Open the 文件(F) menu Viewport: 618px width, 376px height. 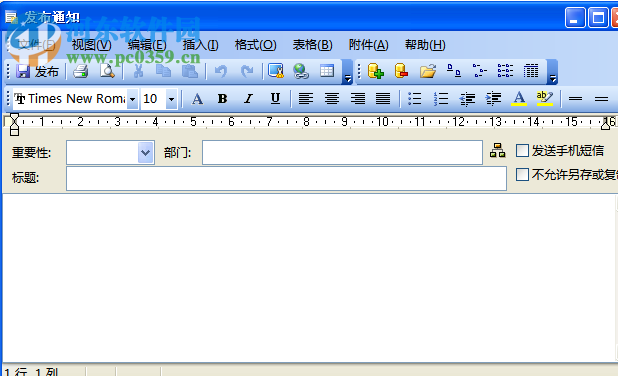point(36,45)
